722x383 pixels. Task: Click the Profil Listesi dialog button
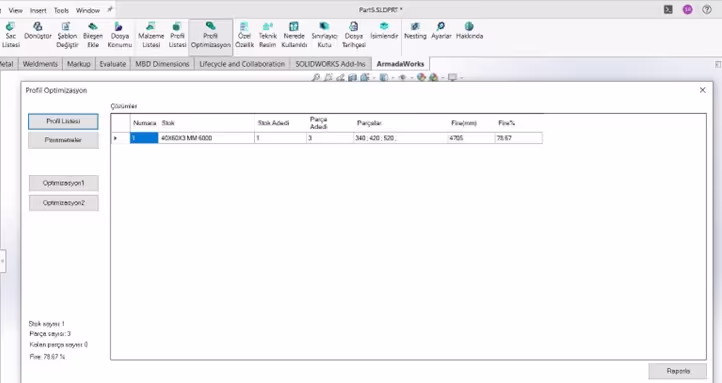63,122
